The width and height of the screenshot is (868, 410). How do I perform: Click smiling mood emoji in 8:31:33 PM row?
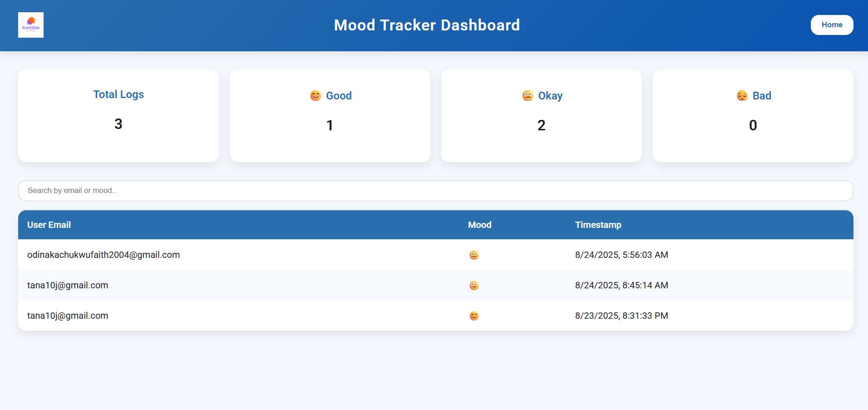[x=474, y=316]
